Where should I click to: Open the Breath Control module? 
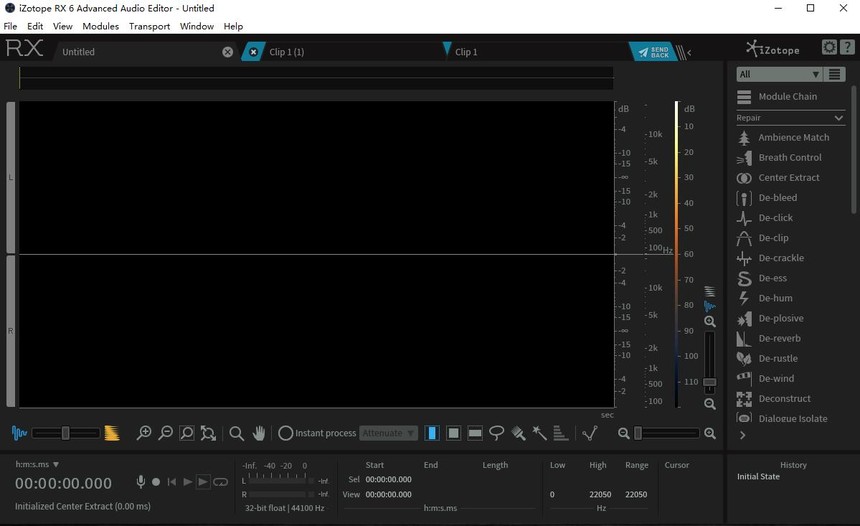click(790, 158)
